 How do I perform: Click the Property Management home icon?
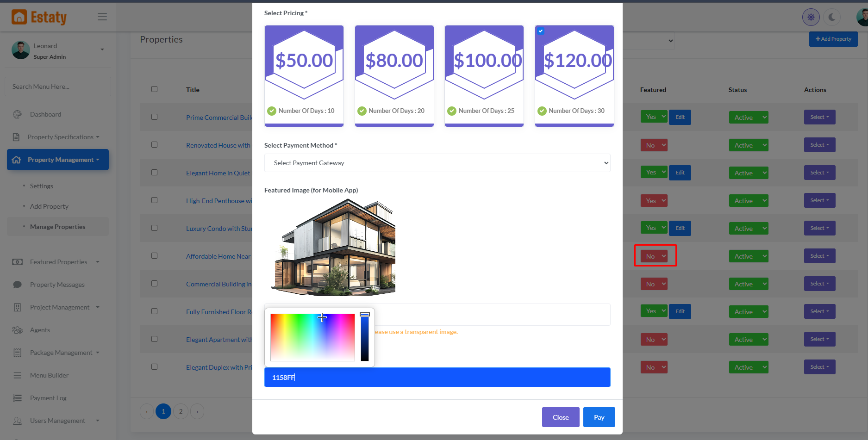[17, 160]
